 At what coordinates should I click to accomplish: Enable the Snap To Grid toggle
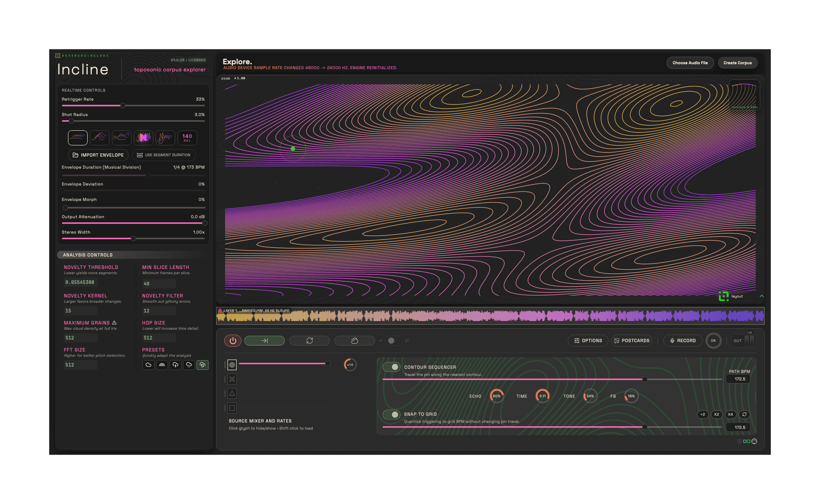click(x=392, y=414)
